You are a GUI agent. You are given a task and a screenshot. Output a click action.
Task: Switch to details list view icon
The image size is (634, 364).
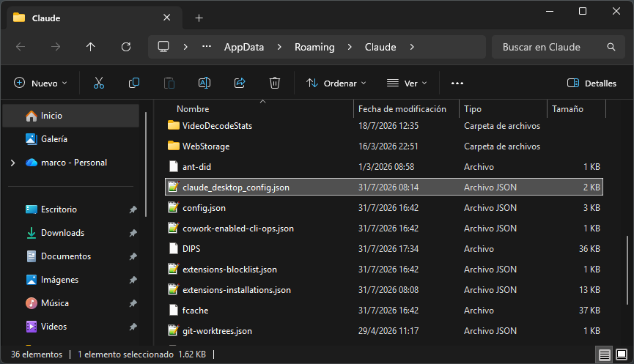[x=605, y=355]
